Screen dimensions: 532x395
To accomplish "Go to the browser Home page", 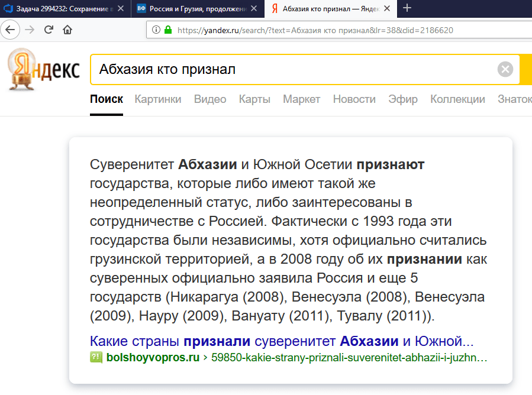I will [x=67, y=30].
